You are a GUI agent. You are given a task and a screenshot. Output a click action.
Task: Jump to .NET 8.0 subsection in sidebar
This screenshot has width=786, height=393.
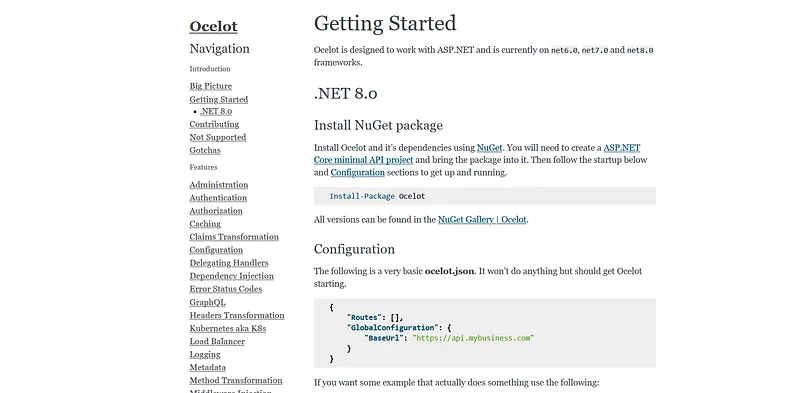(x=216, y=111)
